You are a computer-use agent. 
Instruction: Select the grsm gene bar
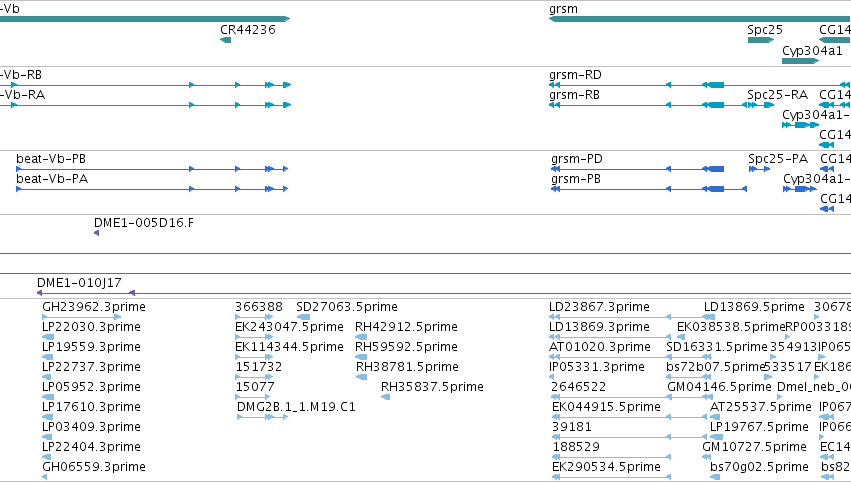(x=700, y=19)
